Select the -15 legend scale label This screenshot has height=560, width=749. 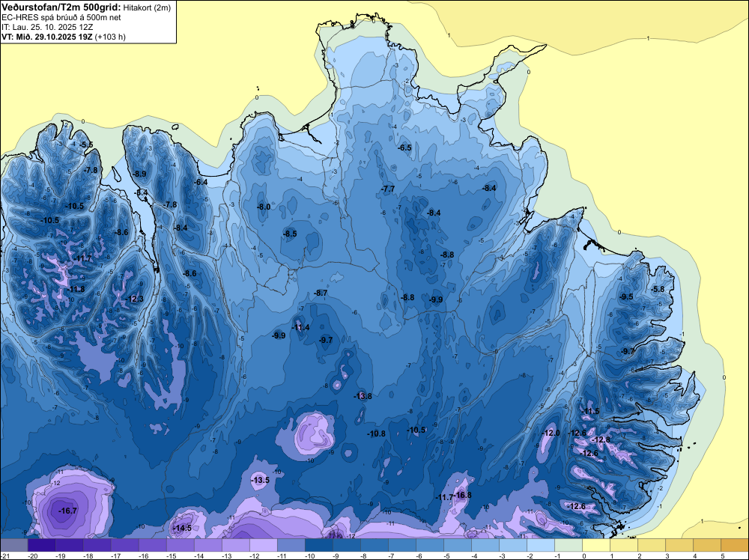(x=172, y=556)
